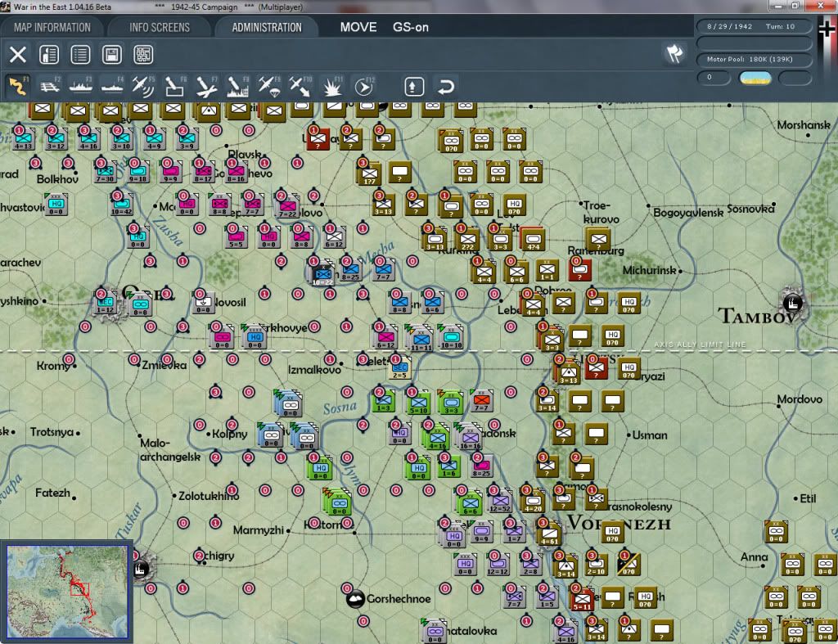Save the game with floppy disk icon
This screenshot has height=644, width=838.
coord(111,55)
